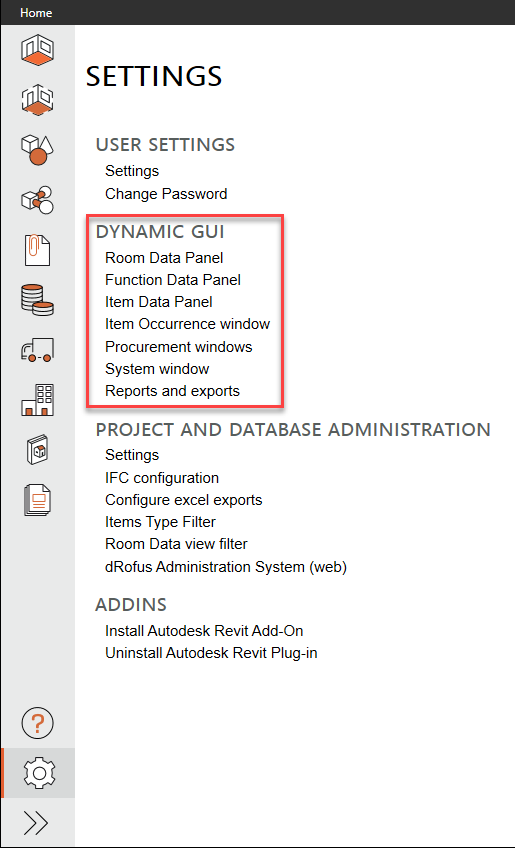The image size is (515, 848).
Task: Open IFC configuration
Action: [x=162, y=478]
